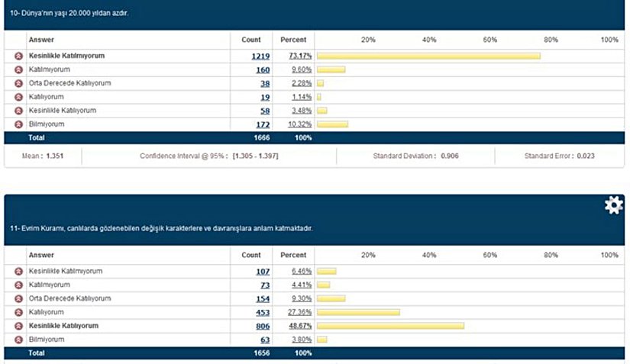Viewport: 630px width, 364px height.
Task: Click the Percent column header in question 11
Action: pos(293,255)
